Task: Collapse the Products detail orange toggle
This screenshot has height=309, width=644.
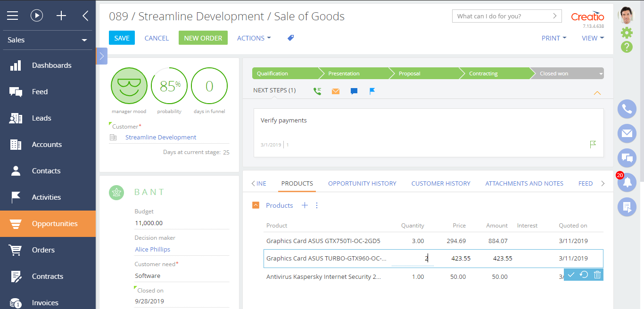Action: [x=256, y=205]
